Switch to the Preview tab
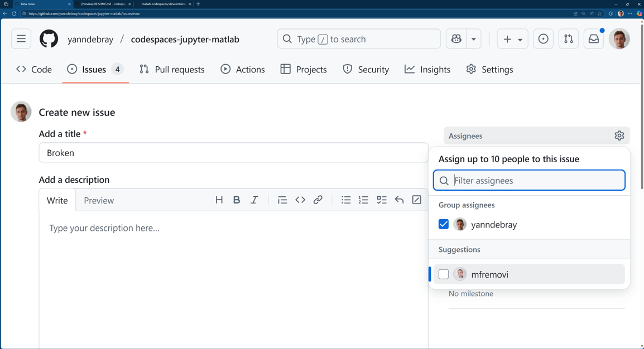644x349 pixels. [99, 201]
